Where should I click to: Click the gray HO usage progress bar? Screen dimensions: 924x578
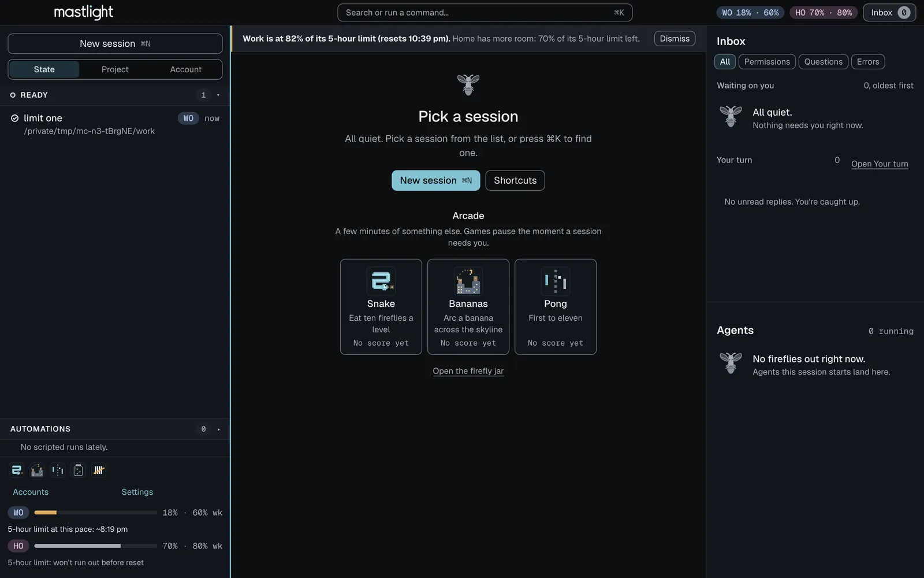click(95, 546)
